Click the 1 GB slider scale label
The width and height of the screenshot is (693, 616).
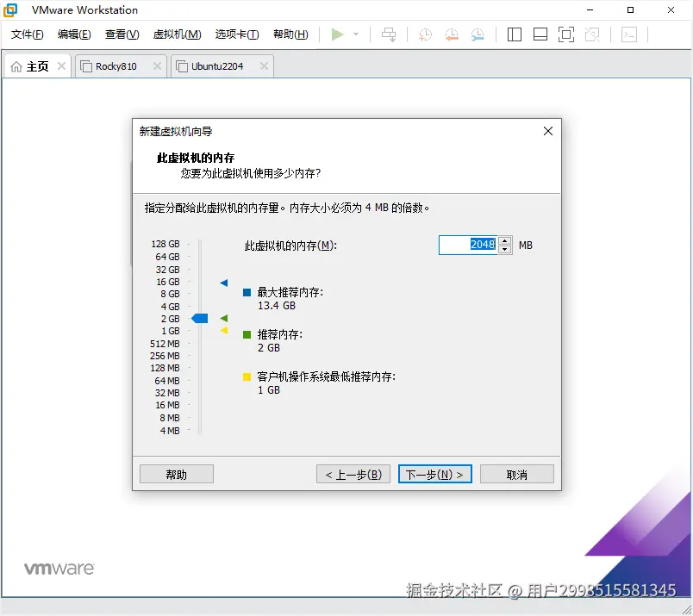(x=170, y=331)
